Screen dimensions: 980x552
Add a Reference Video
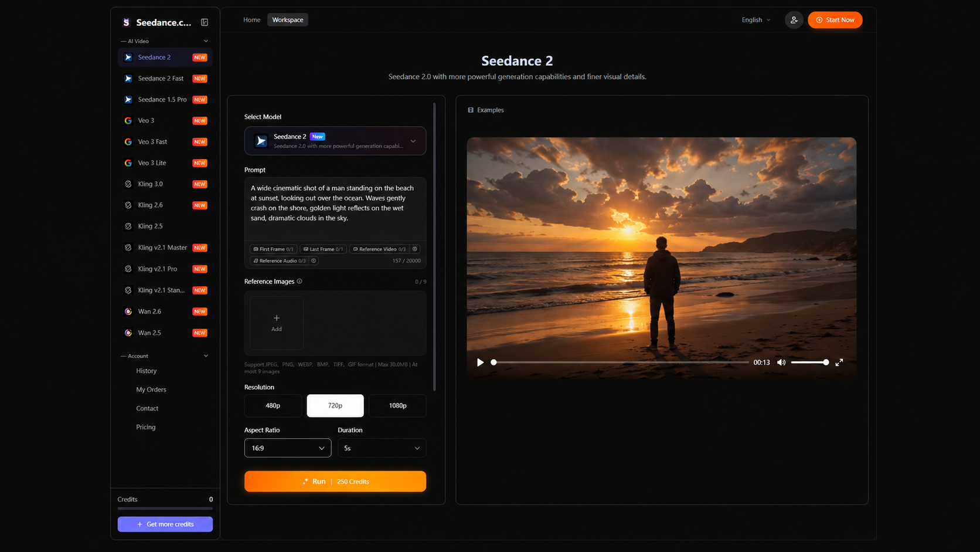[x=379, y=249]
